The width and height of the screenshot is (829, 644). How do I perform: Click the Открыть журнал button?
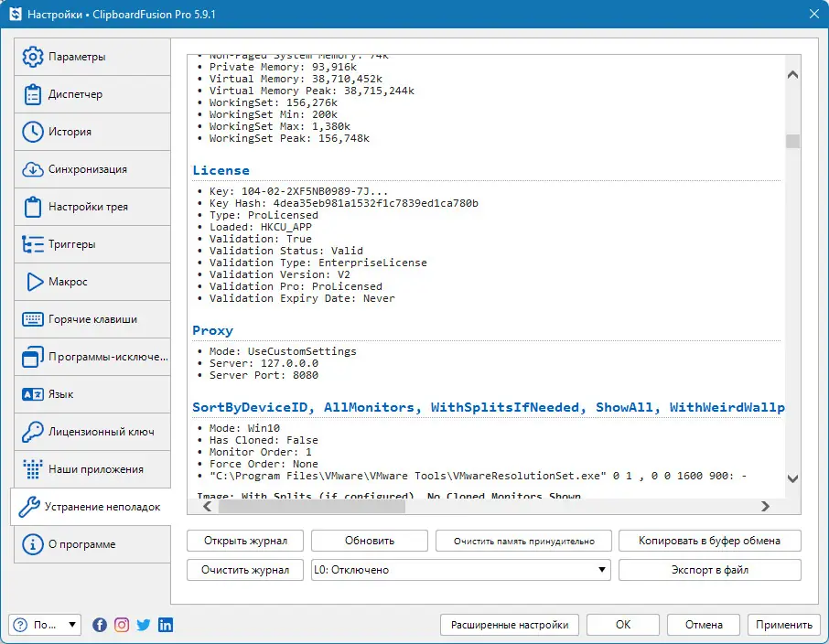tap(245, 541)
